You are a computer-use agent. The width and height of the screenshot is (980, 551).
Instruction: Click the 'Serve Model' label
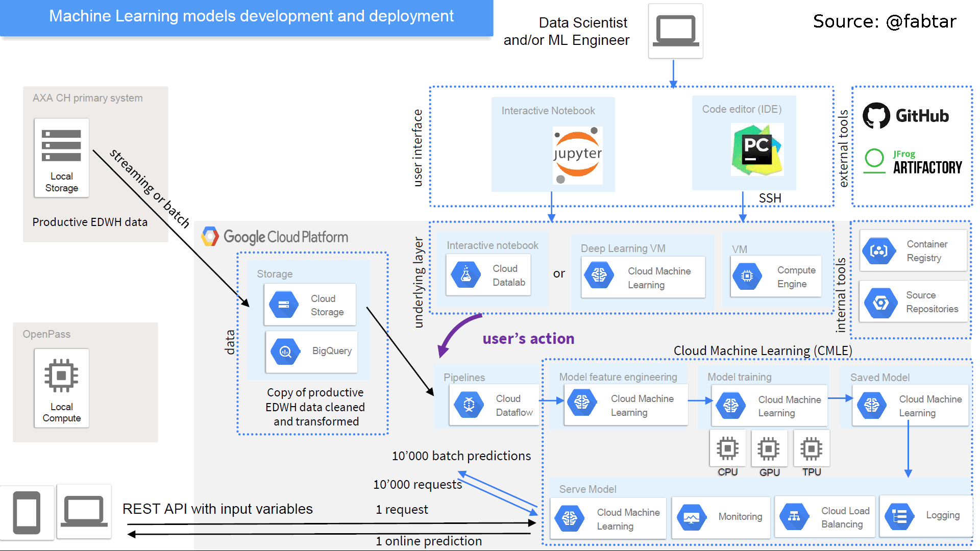(587, 489)
